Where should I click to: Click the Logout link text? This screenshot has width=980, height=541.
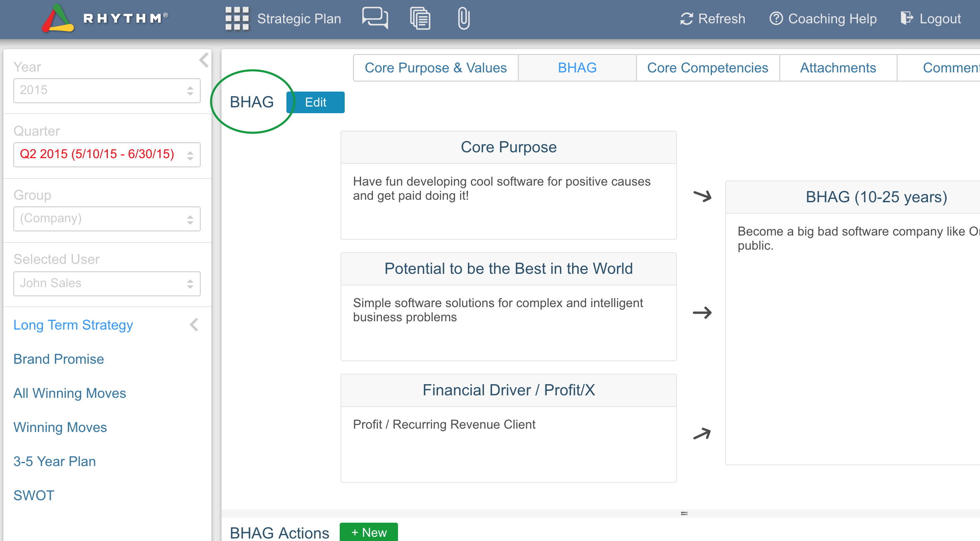[x=940, y=19]
